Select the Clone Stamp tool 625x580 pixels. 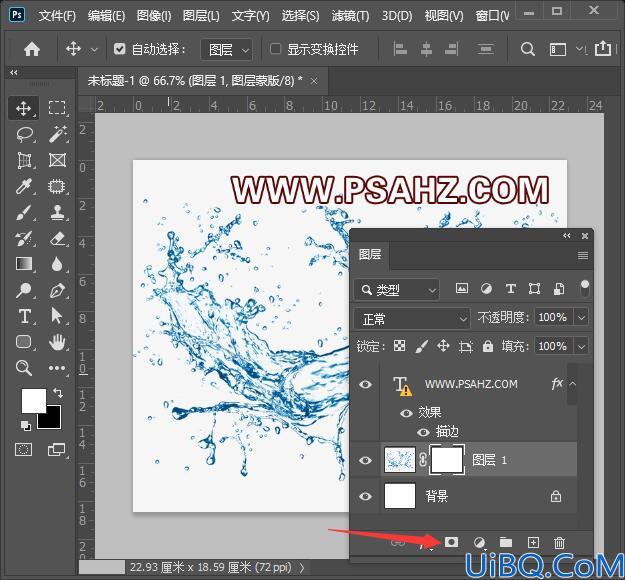pyautogui.click(x=58, y=212)
